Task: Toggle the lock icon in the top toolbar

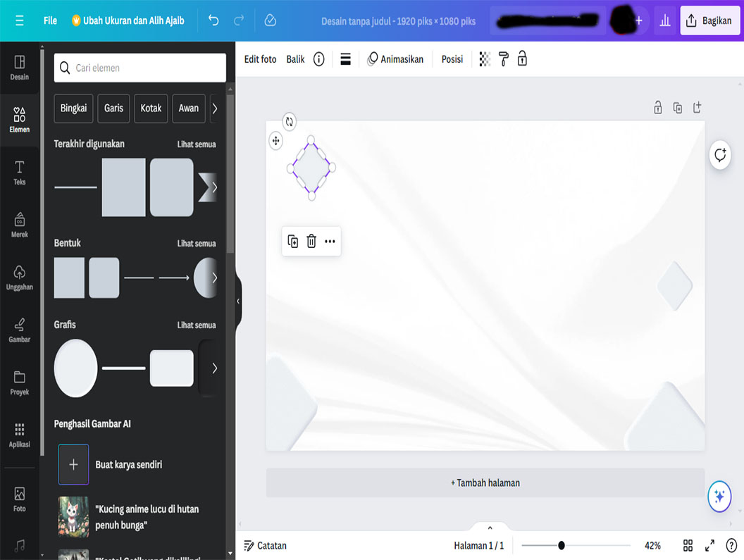Action: pyautogui.click(x=522, y=59)
